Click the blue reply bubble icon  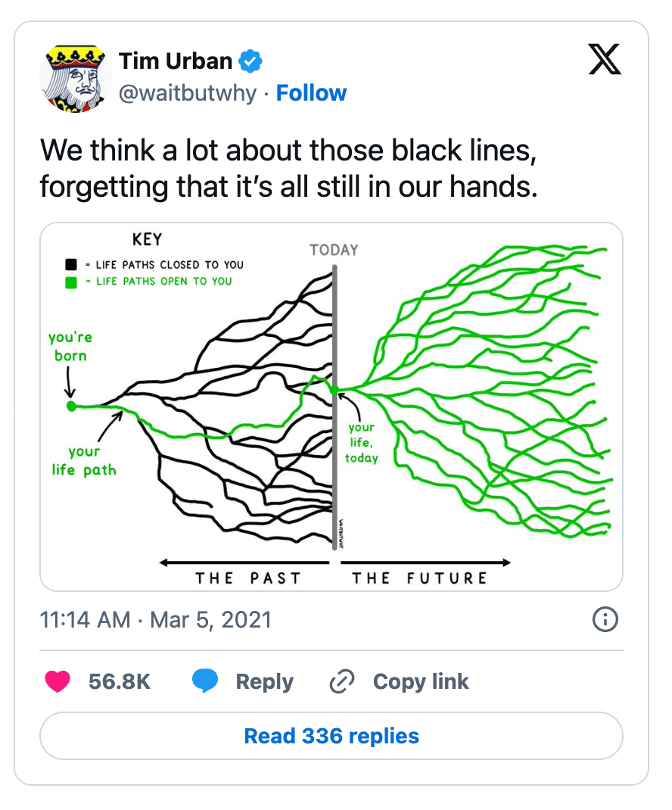coord(205,681)
